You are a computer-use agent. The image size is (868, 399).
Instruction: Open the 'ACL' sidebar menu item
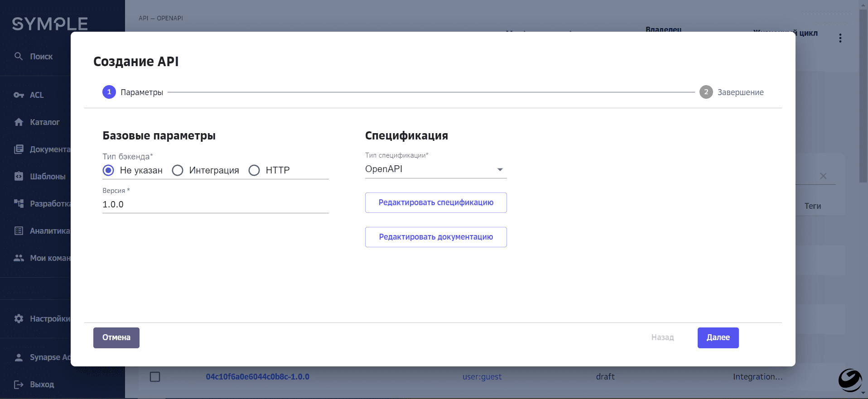click(37, 95)
